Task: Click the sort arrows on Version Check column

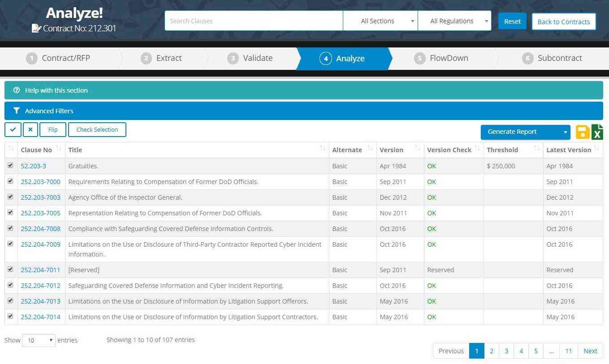Action: (x=477, y=148)
